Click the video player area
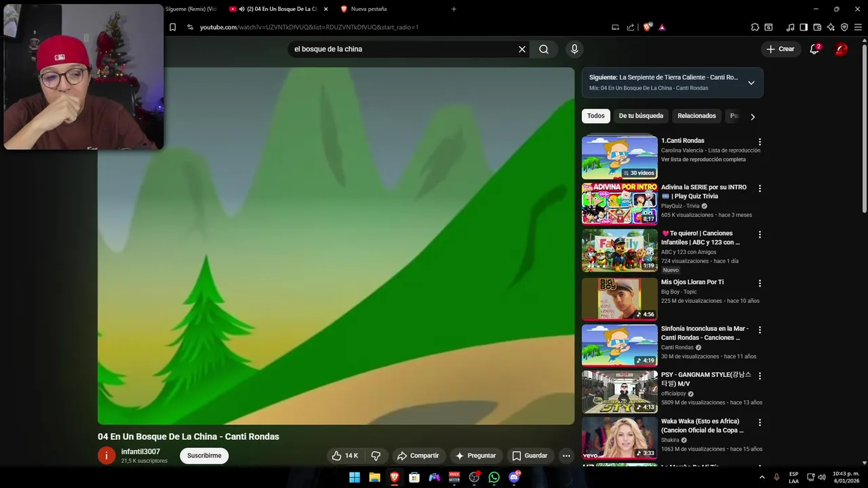The image size is (868, 488). 336,245
